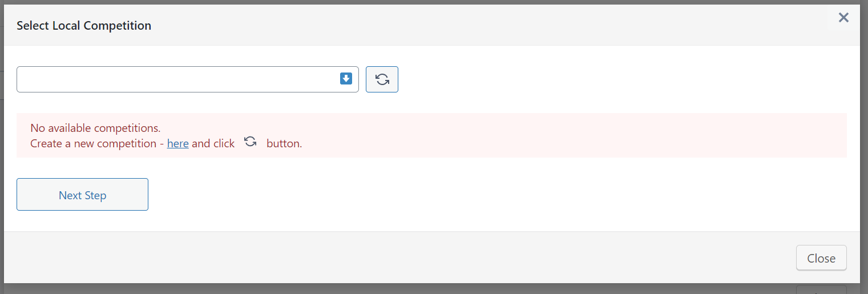Click the "Create a new competition" text

tap(93, 143)
